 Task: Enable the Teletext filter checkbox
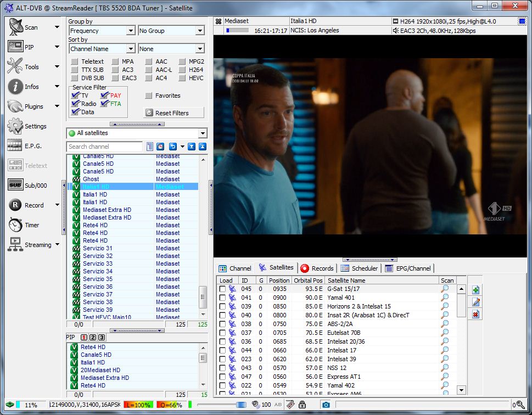[x=74, y=61]
